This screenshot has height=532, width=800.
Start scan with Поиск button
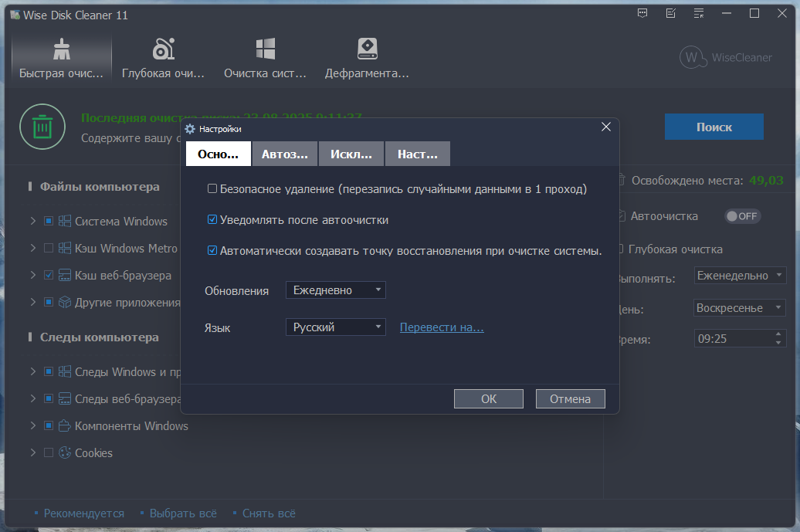[x=714, y=127]
